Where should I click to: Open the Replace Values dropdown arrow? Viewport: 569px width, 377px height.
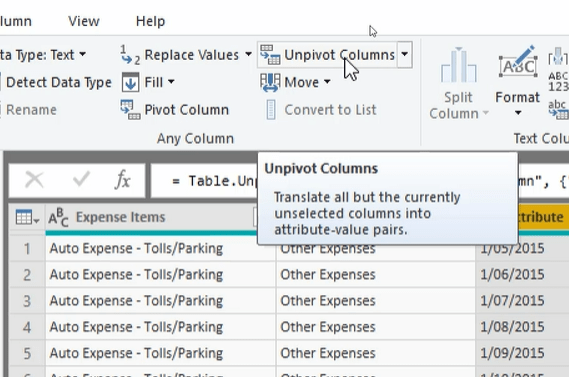tap(248, 55)
